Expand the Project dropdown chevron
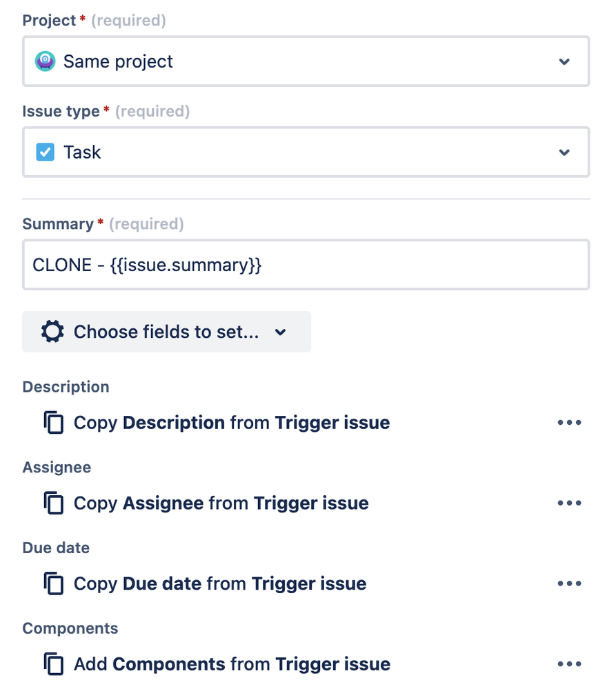This screenshot has height=689, width=616. 564,61
